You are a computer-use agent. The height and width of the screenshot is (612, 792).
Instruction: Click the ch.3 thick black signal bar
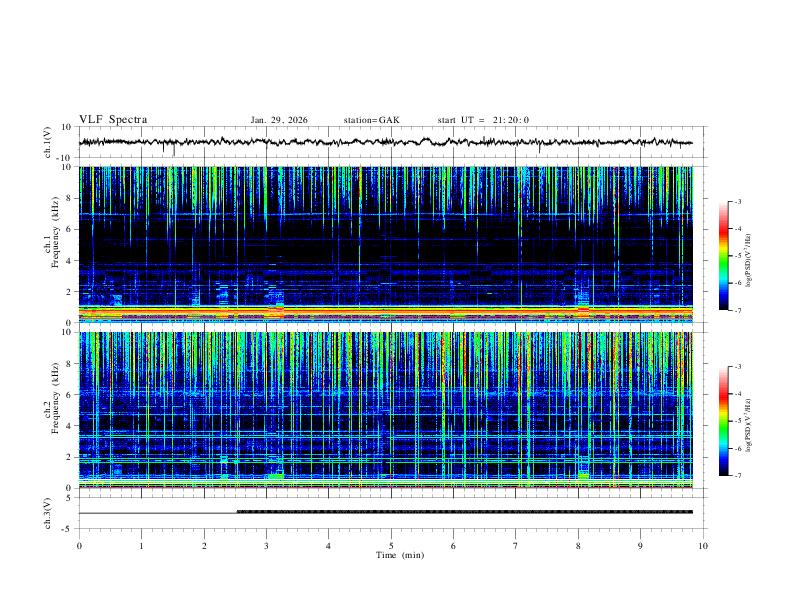[x=465, y=512]
